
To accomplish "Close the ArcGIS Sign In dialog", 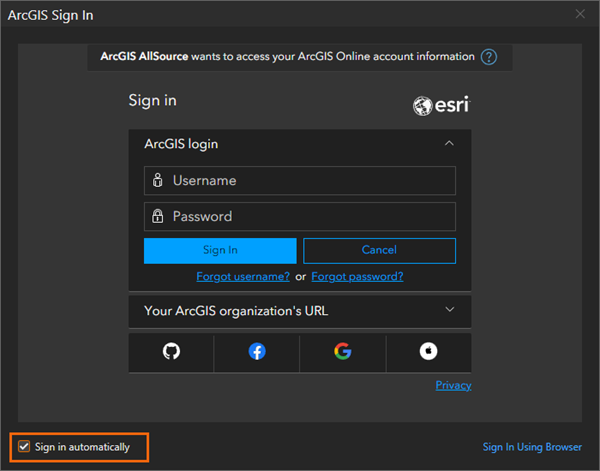I will click(x=580, y=14).
